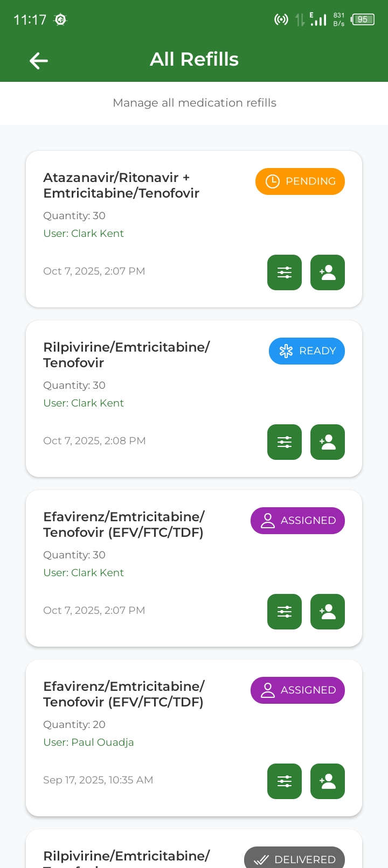Tap User: Clark Kent on Atazanavir refill
The image size is (388, 868).
click(84, 233)
